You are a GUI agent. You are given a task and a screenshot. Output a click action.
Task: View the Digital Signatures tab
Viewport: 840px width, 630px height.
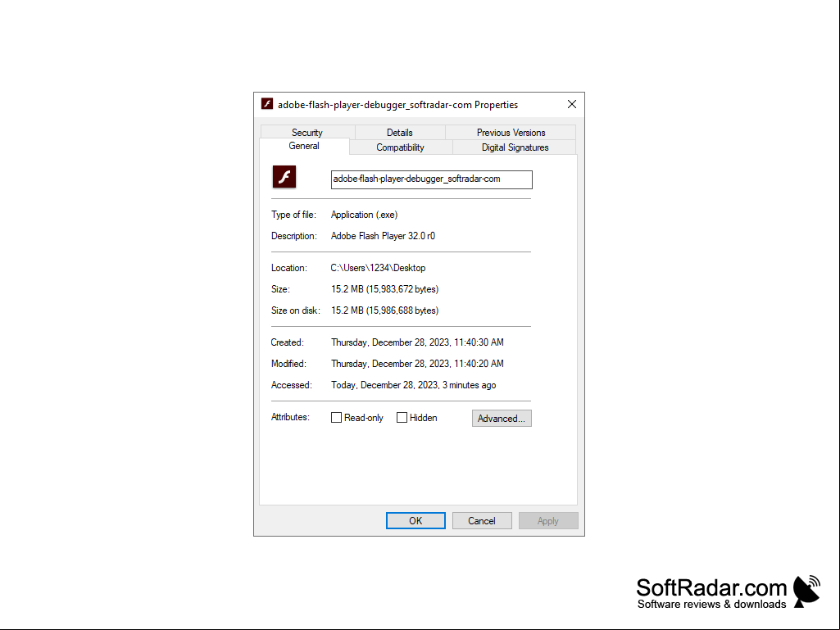(515, 147)
